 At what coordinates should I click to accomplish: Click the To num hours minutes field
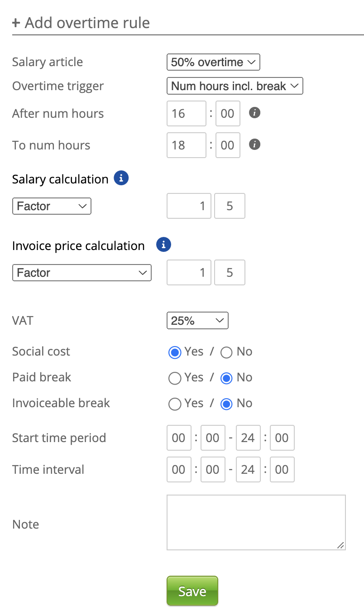click(x=228, y=145)
